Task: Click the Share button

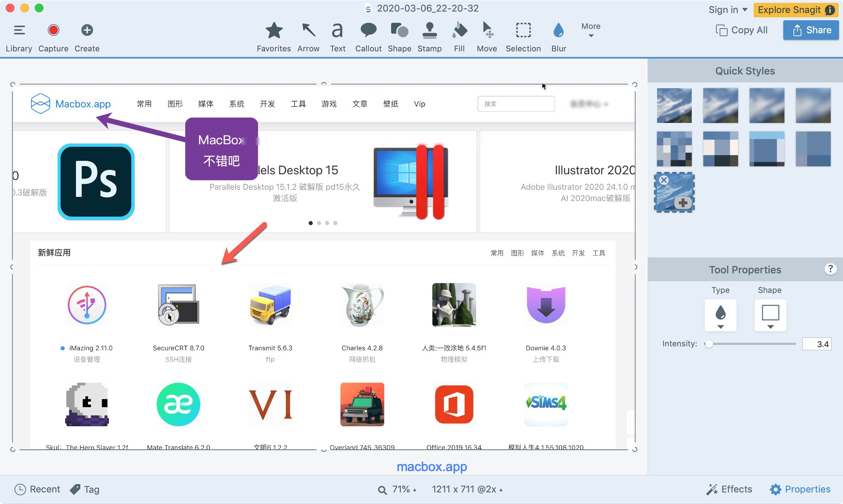Action: pos(811,30)
